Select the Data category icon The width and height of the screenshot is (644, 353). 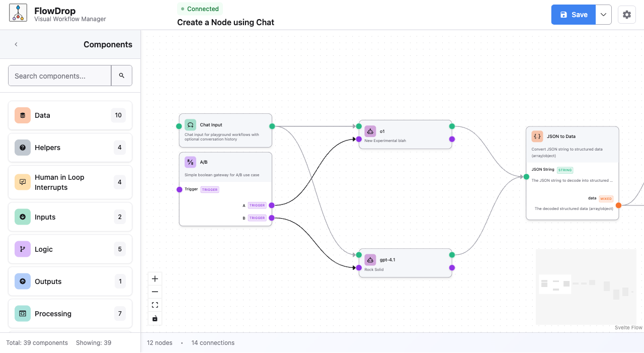pos(22,115)
